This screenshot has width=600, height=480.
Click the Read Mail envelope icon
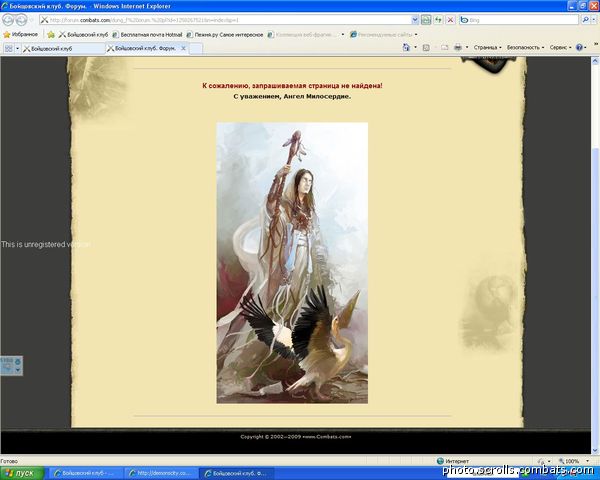(x=444, y=47)
